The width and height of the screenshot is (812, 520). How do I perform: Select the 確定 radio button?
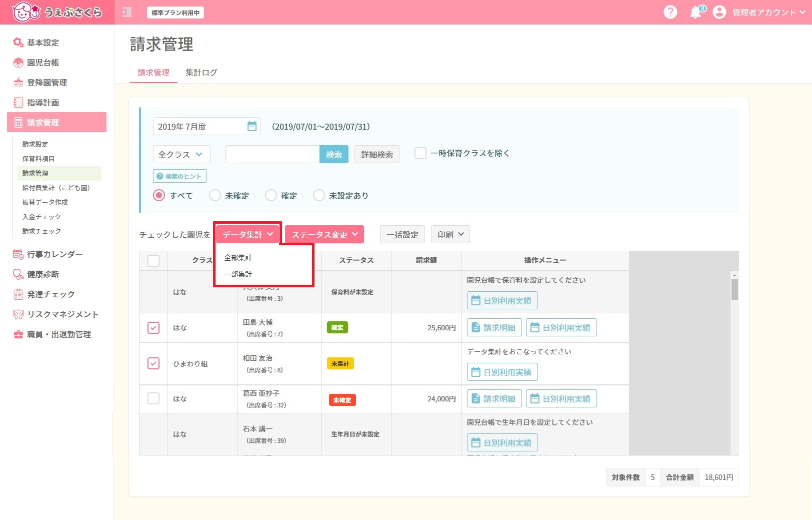(271, 195)
